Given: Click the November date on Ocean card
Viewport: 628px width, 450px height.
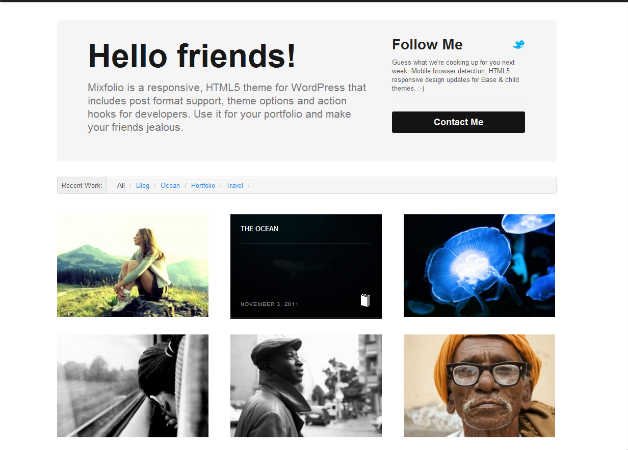Looking at the screenshot, I should [x=268, y=304].
